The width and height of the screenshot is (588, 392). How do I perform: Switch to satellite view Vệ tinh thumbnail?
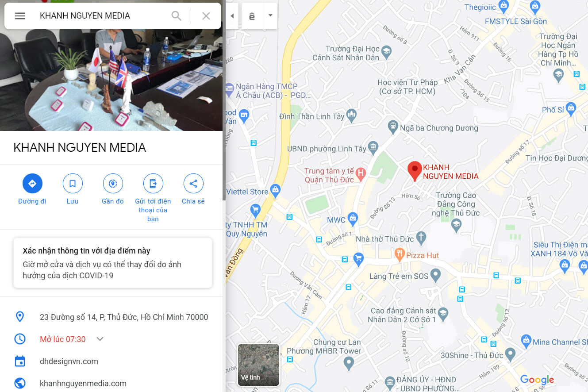click(x=259, y=365)
